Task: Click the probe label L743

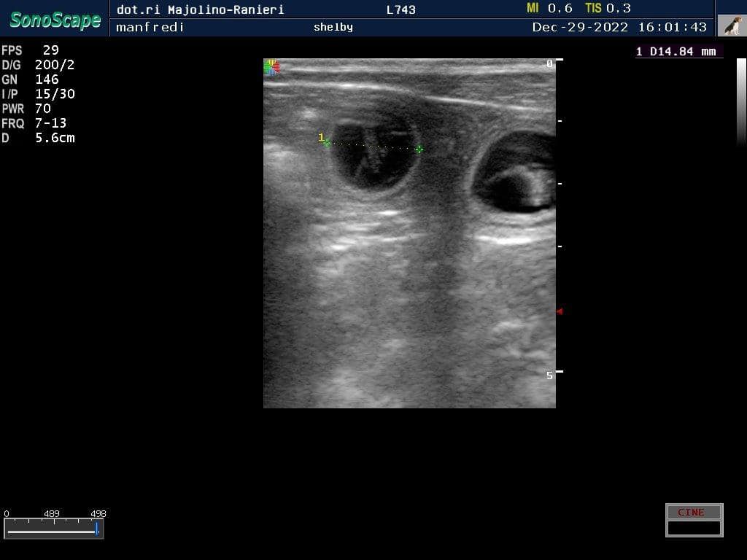Action: [x=400, y=9]
